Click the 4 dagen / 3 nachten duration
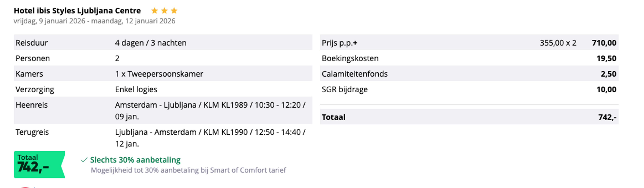 [x=151, y=43]
